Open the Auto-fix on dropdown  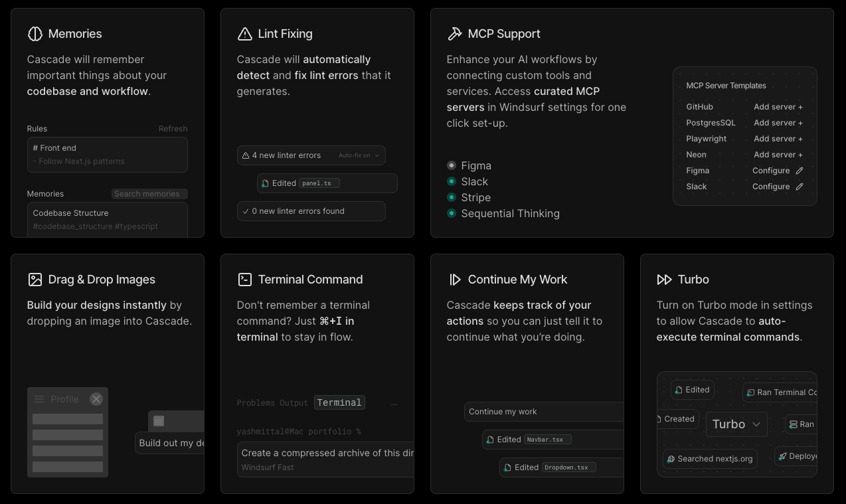(x=359, y=155)
